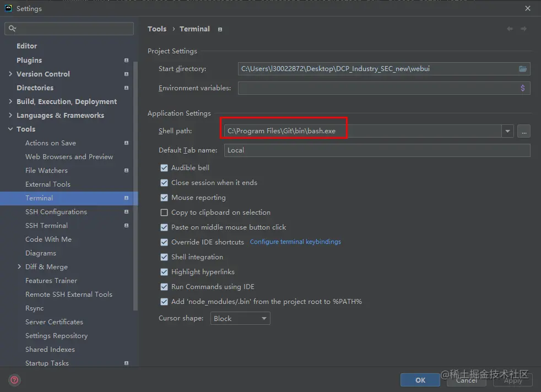Click the project icon on Directories row
Screen dimensions: 541x392
coord(126,88)
